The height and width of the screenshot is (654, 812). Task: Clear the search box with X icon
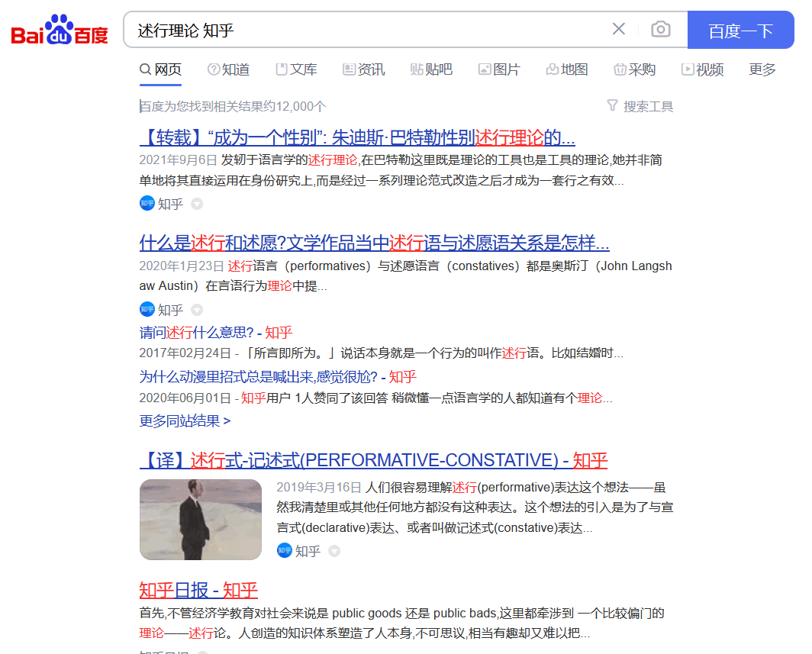coord(618,29)
